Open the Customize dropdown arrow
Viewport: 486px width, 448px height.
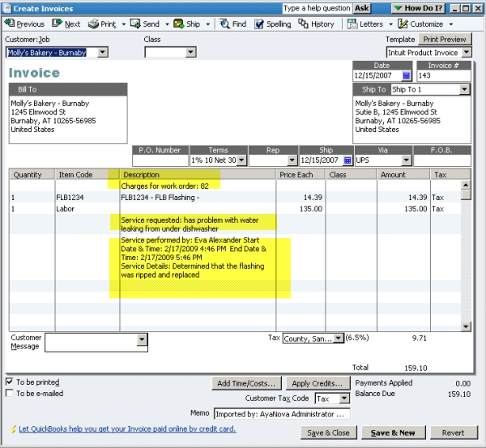point(451,24)
